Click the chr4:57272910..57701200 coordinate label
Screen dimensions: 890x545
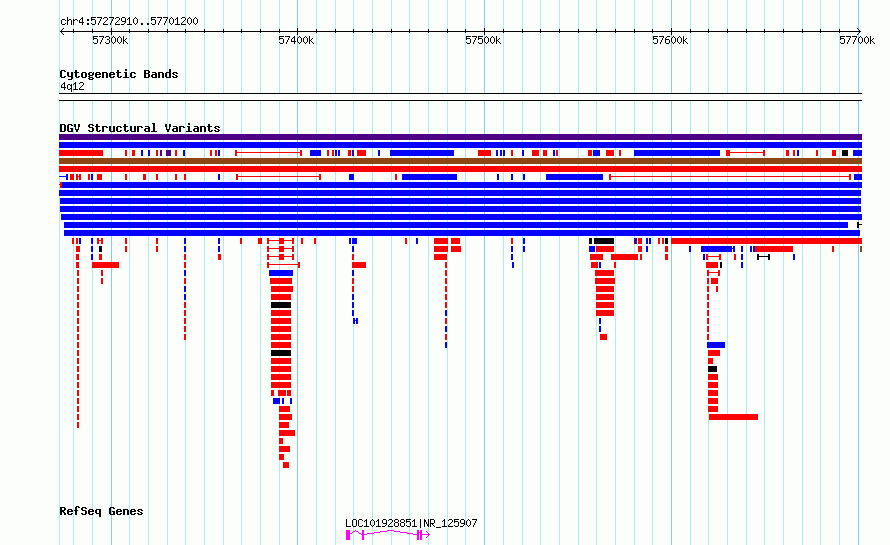pyautogui.click(x=129, y=22)
